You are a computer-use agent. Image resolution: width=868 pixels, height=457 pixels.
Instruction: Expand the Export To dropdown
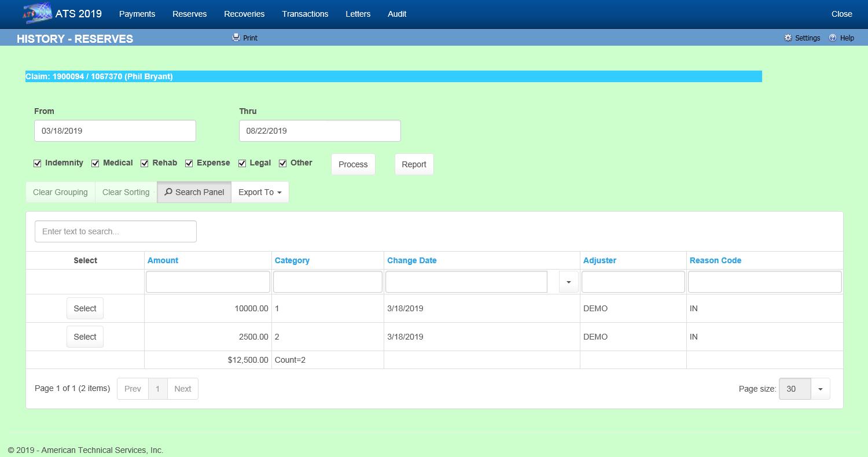pos(260,192)
